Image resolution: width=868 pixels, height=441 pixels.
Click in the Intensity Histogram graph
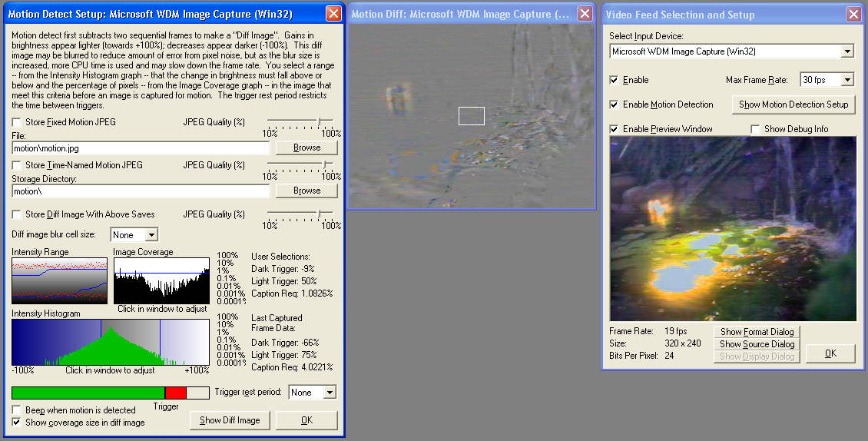click(x=110, y=342)
